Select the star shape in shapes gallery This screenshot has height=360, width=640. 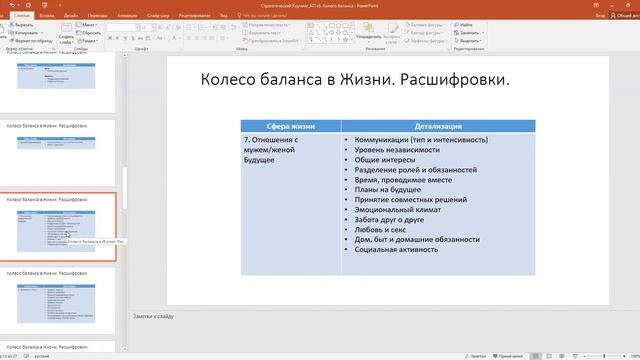[345, 40]
